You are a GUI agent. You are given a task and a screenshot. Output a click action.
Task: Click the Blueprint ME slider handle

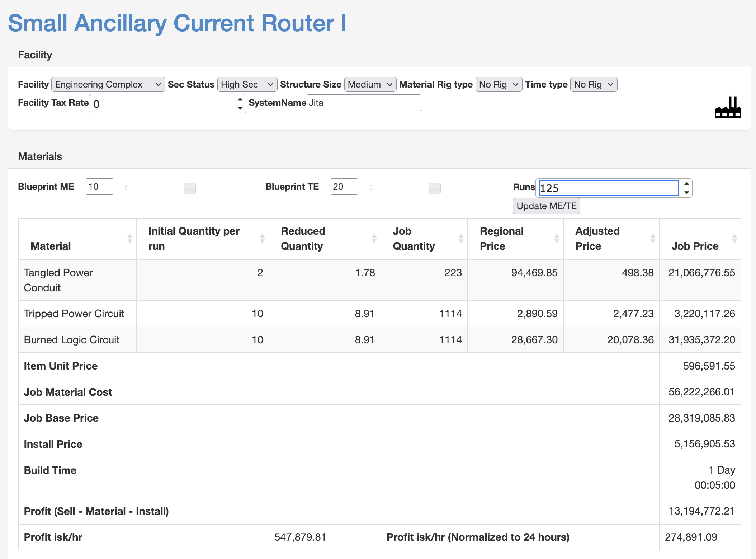[x=190, y=188]
